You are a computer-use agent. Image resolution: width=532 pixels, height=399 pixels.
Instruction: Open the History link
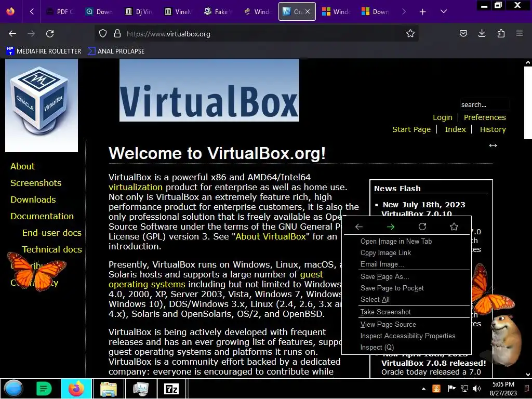coord(493,129)
